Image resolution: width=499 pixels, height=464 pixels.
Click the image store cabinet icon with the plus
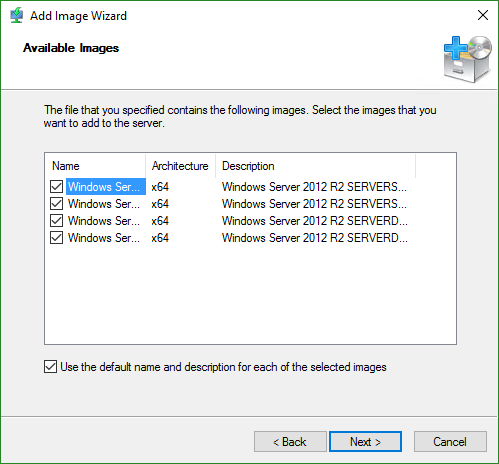pos(467,59)
